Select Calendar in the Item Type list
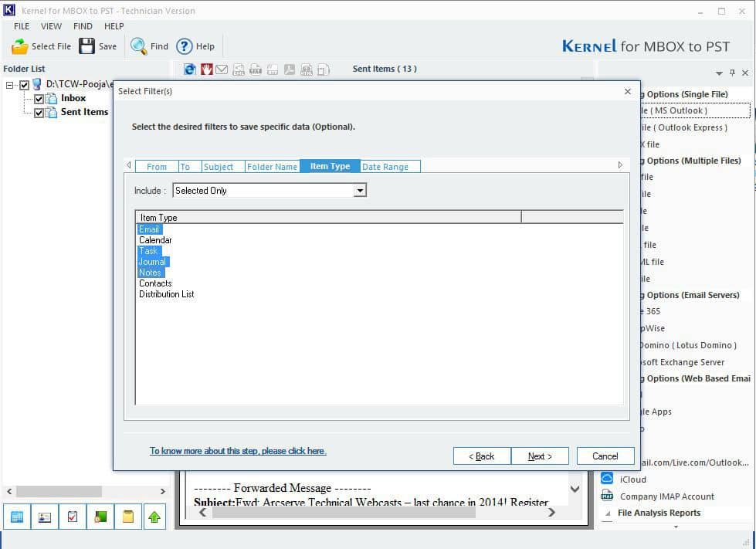This screenshot has height=549, width=756. [155, 240]
